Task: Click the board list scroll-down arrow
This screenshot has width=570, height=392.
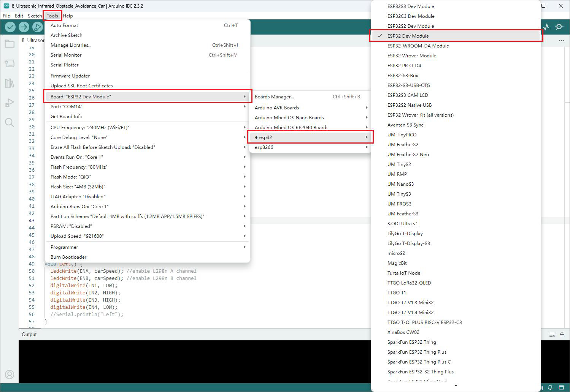Action: coord(456,386)
